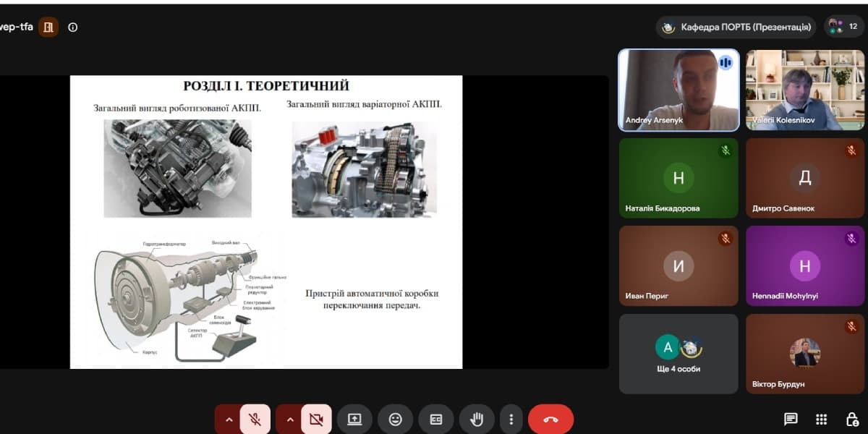Click the presented slide РОЗДІЛ І. ТЕОРЕТИЧНИЙ
Screen dimensions: 868x434
[x=266, y=222]
